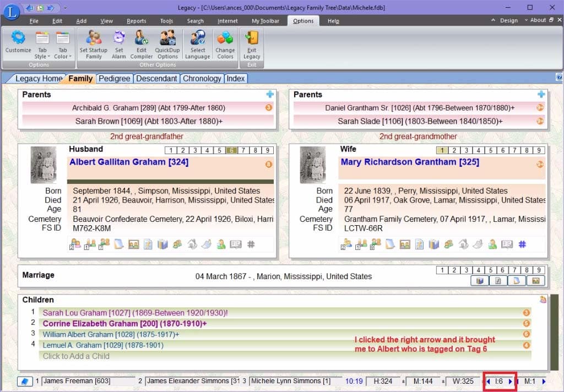Toggle tag 9 for wife Mary Grantham

(x=539, y=150)
